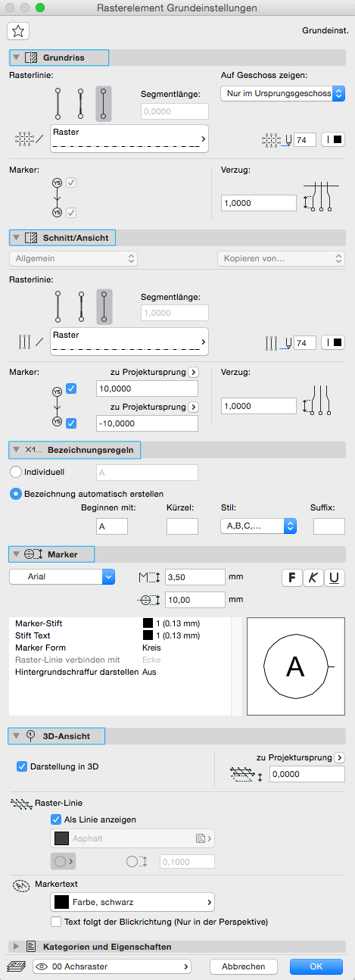
Task: Open the Asphalt surface picker icon
Action: [x=203, y=838]
